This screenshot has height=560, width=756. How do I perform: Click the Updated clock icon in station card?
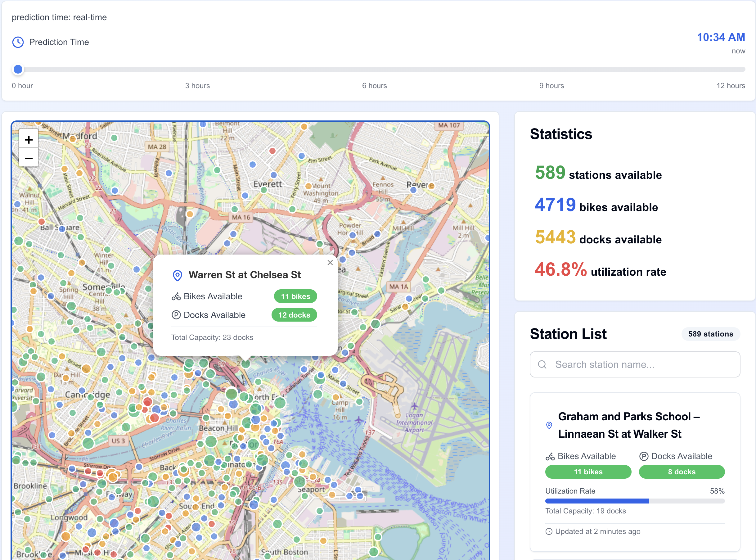pyautogui.click(x=549, y=531)
